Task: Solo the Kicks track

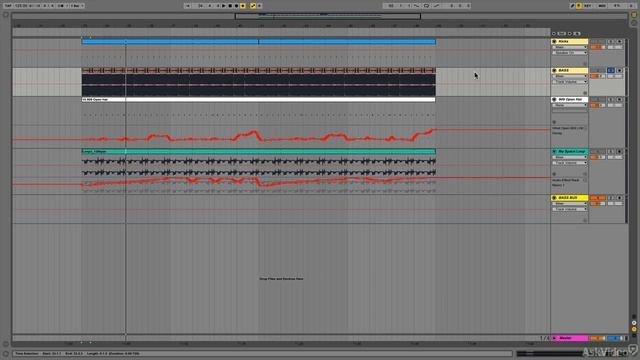Action: [x=611, y=41]
